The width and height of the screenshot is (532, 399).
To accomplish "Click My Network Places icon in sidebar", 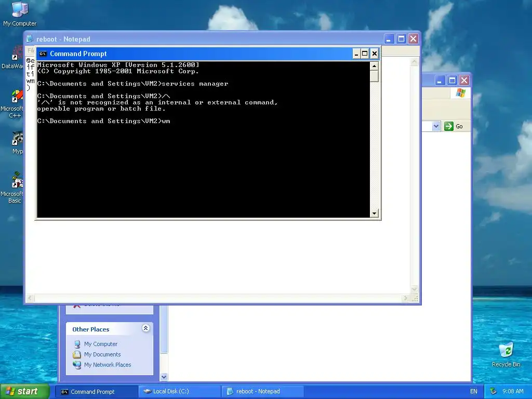I will tap(77, 365).
